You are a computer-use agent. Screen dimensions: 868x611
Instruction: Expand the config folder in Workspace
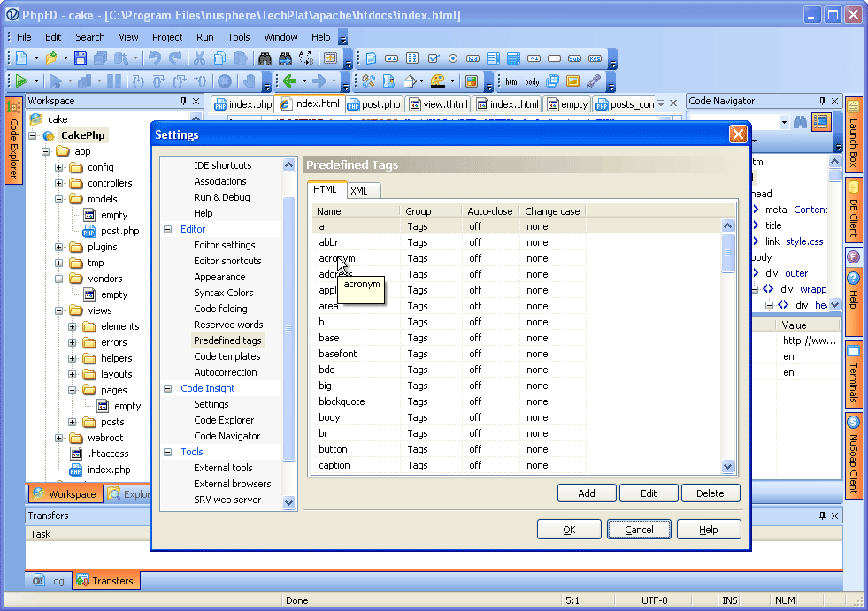click(58, 167)
